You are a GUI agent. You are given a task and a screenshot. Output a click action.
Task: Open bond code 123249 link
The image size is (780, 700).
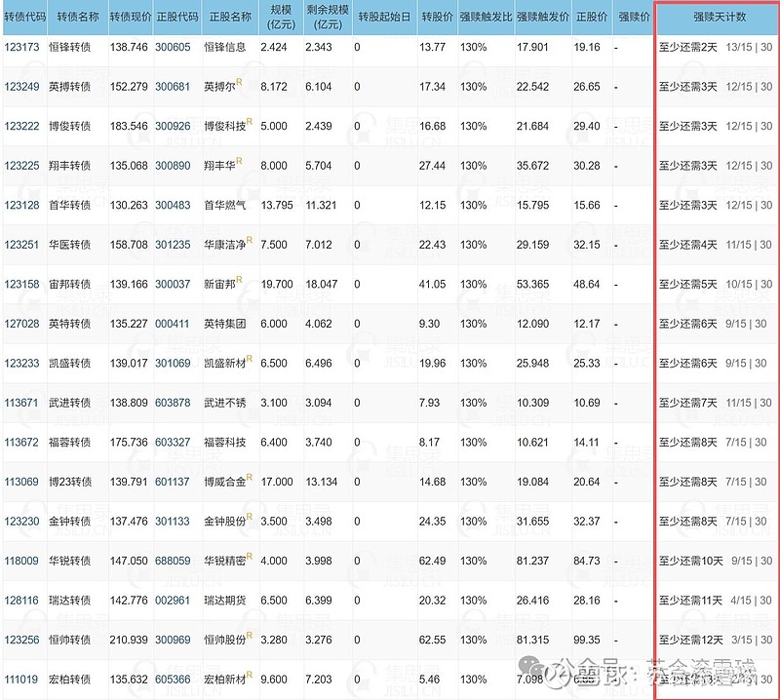21,87
